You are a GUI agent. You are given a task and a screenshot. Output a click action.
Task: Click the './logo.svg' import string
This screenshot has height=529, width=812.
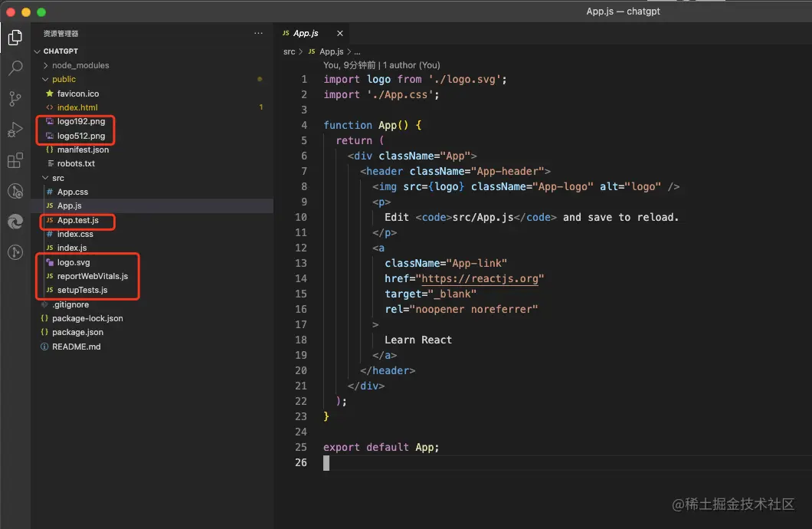point(464,79)
